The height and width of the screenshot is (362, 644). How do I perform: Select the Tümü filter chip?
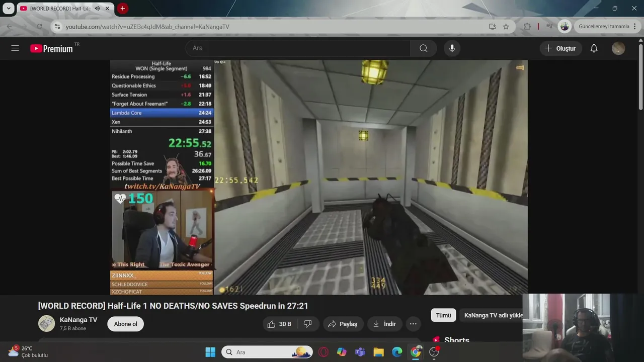(443, 315)
